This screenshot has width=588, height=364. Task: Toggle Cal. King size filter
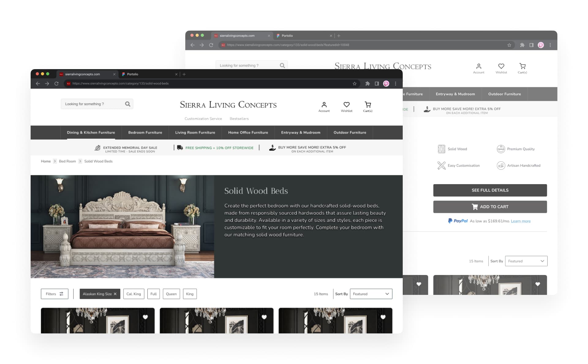click(x=134, y=294)
